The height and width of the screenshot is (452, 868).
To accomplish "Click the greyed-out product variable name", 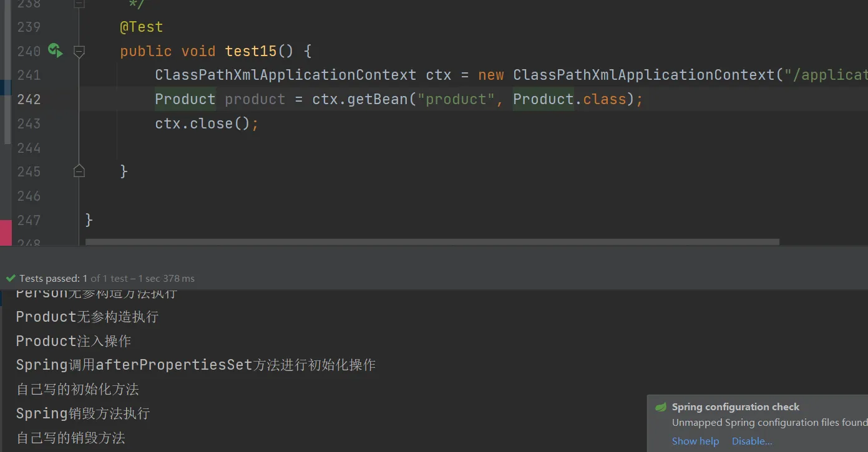I will pyautogui.click(x=255, y=99).
